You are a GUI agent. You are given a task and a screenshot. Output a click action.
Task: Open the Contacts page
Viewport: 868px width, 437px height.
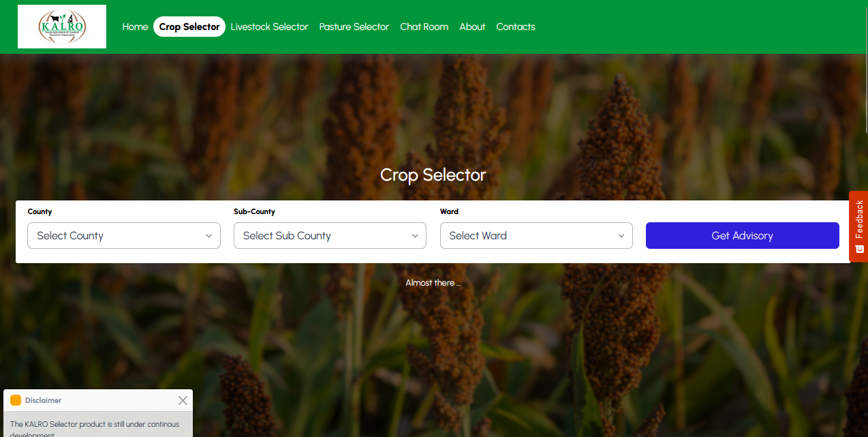[516, 27]
